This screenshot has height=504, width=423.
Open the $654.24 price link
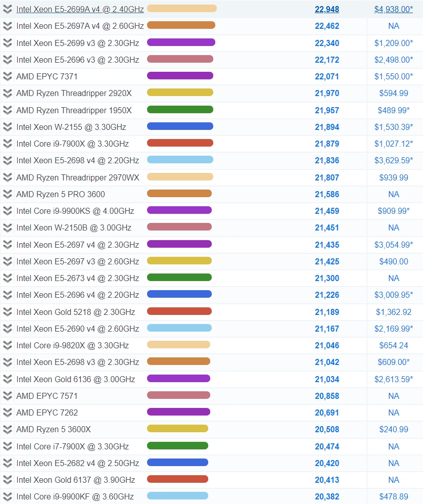pyautogui.click(x=394, y=346)
